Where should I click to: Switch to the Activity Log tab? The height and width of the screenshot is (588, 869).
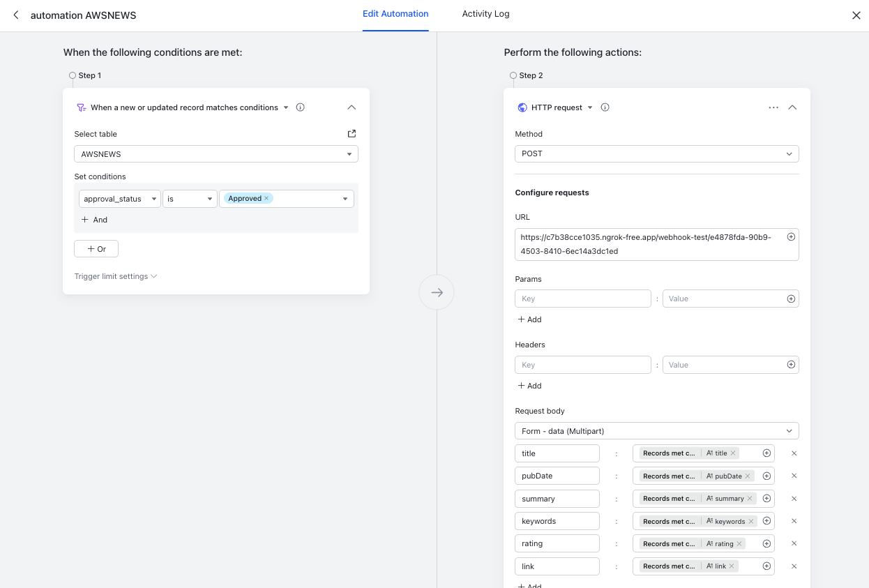click(x=485, y=13)
